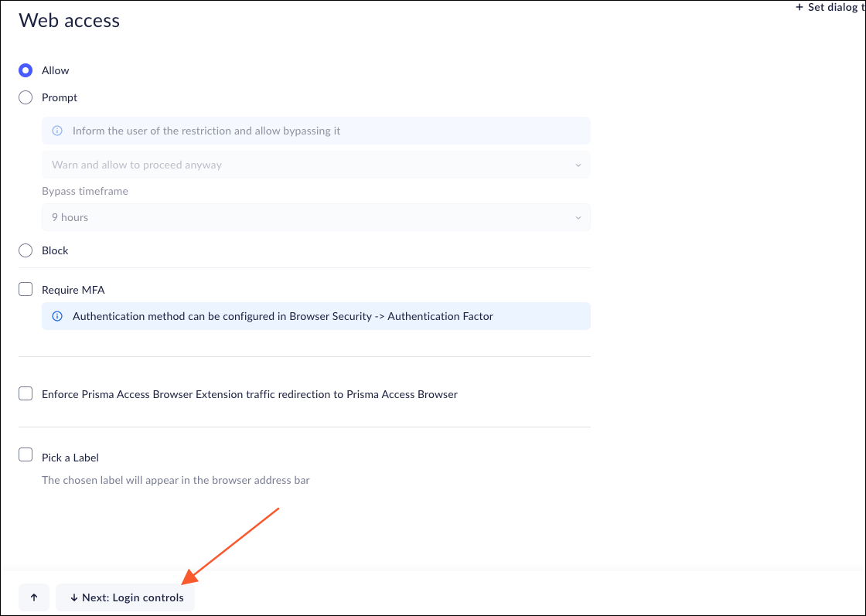The width and height of the screenshot is (866, 616).
Task: Click the plus icon before 'Set dialog'
Action: [800, 8]
